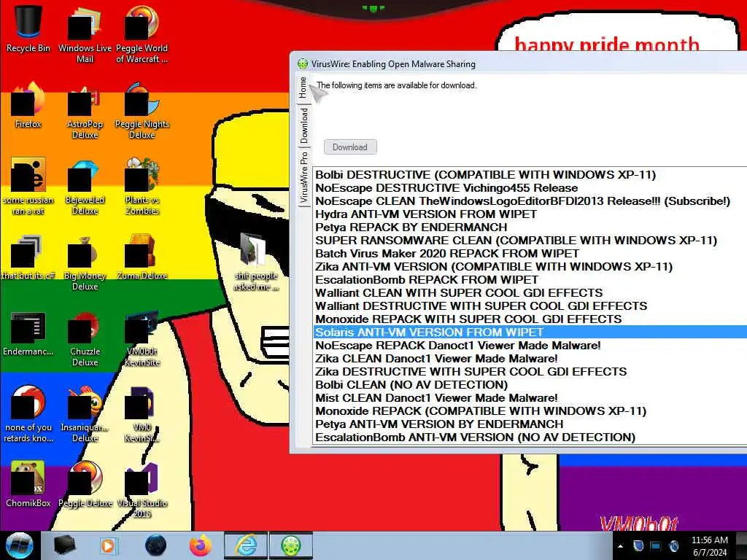
Task: Launch Insaniquarium Deluxe desktop shortcut
Action: point(85,414)
